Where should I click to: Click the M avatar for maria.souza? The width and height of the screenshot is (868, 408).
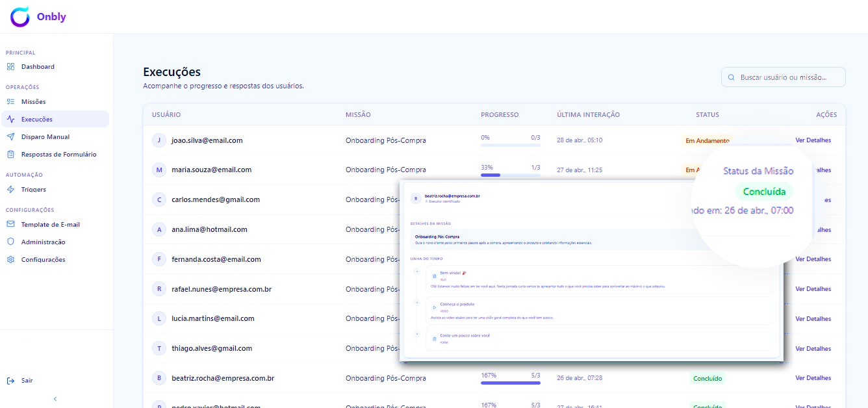159,170
